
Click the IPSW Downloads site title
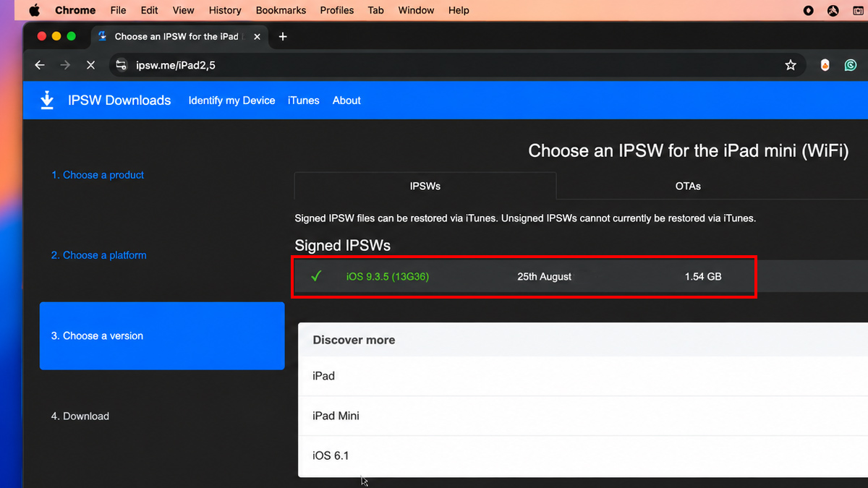119,100
